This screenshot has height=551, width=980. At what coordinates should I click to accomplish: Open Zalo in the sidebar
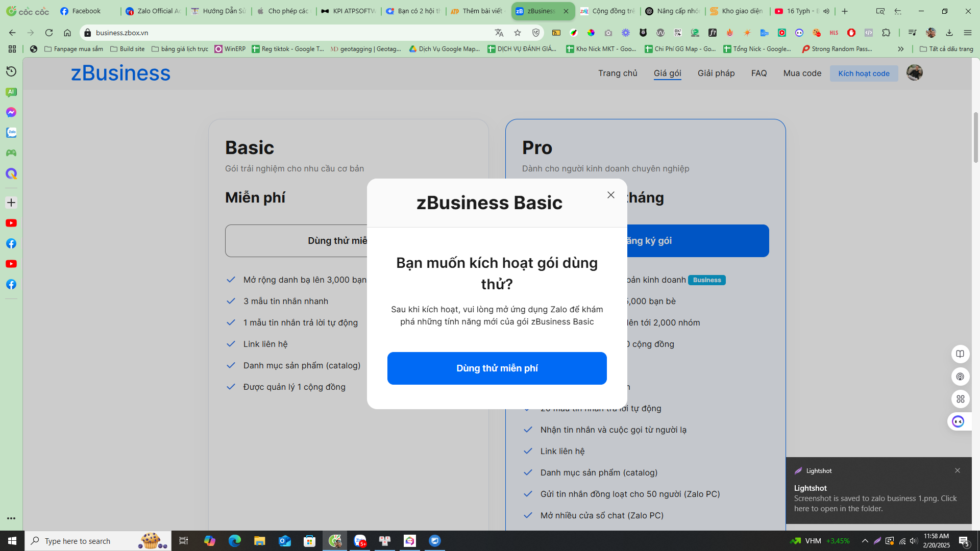click(11, 133)
